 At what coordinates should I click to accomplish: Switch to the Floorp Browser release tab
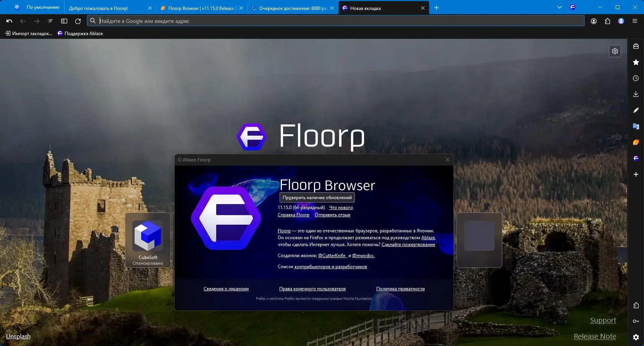[x=199, y=8]
